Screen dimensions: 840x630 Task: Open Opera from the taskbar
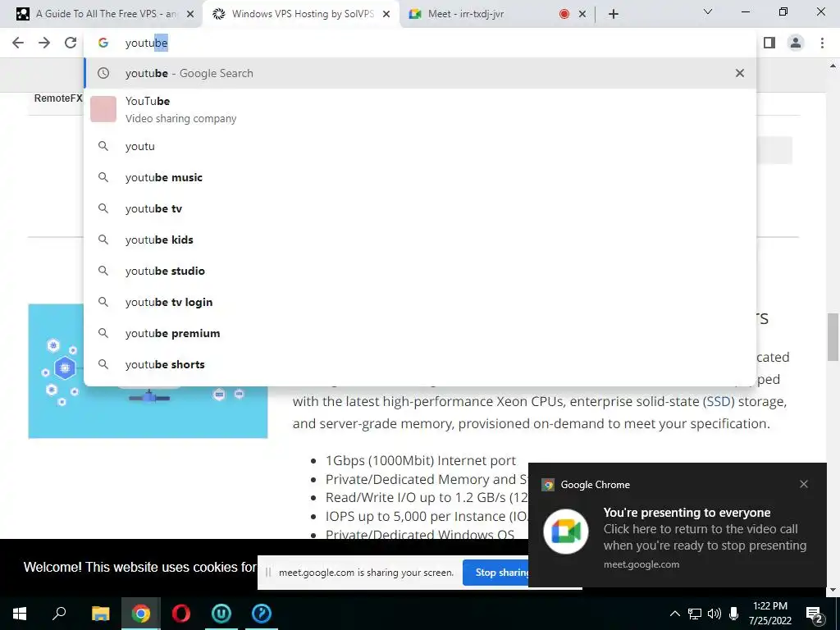coord(181,614)
